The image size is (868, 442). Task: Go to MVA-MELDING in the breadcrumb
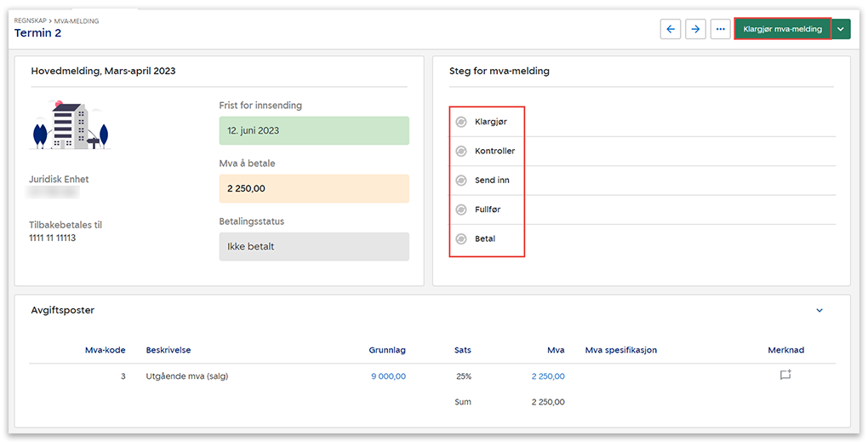point(77,20)
